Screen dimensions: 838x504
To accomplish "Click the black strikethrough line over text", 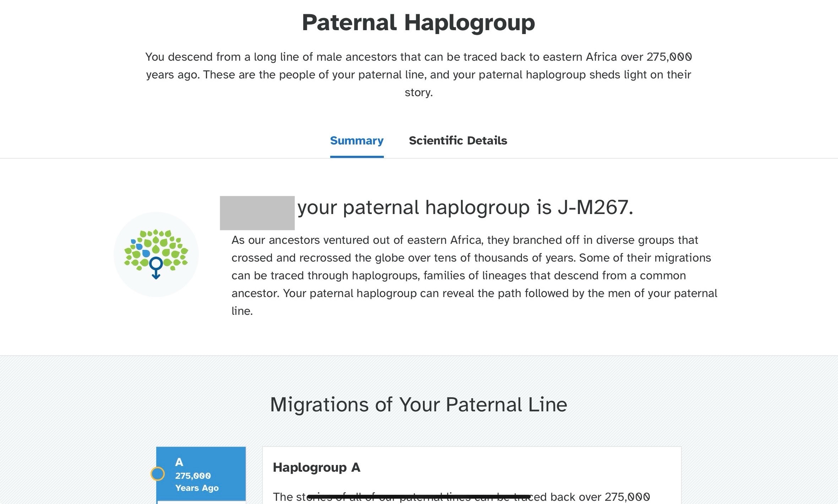I will point(419,497).
